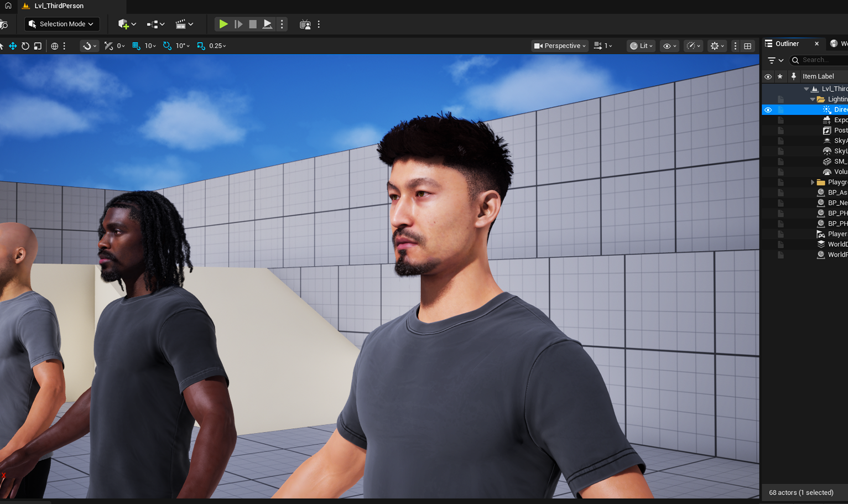Switch to the Outliner tab

click(786, 44)
